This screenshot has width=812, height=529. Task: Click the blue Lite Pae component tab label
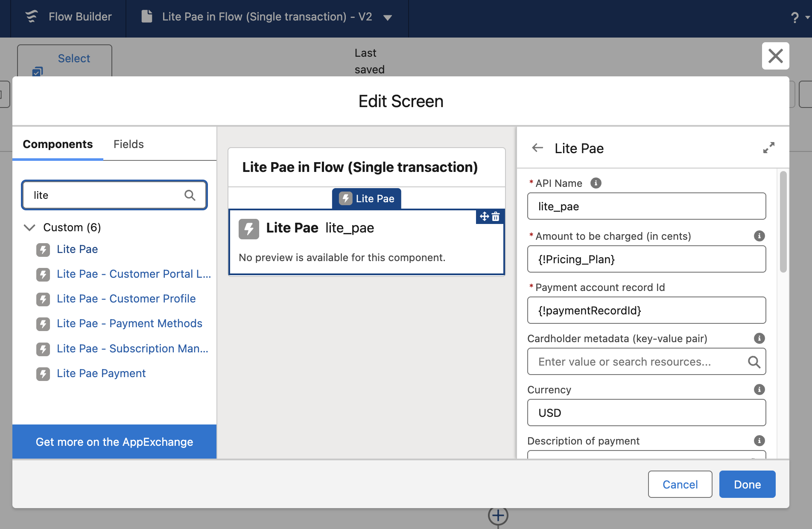[x=366, y=198]
